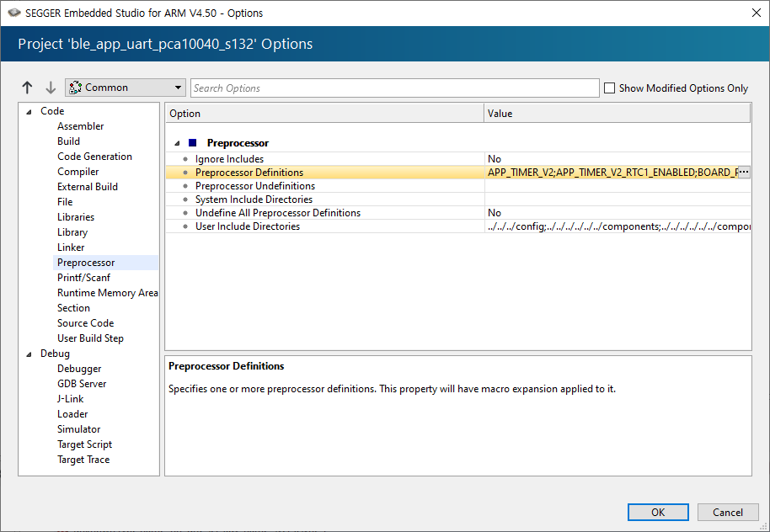Click the Search Options input field

click(395, 88)
